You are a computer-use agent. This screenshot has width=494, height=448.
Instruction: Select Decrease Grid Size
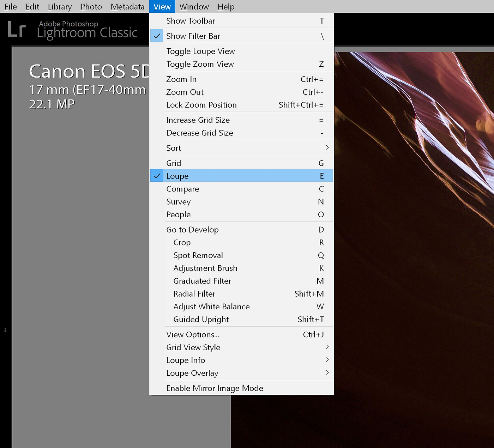(x=242, y=133)
